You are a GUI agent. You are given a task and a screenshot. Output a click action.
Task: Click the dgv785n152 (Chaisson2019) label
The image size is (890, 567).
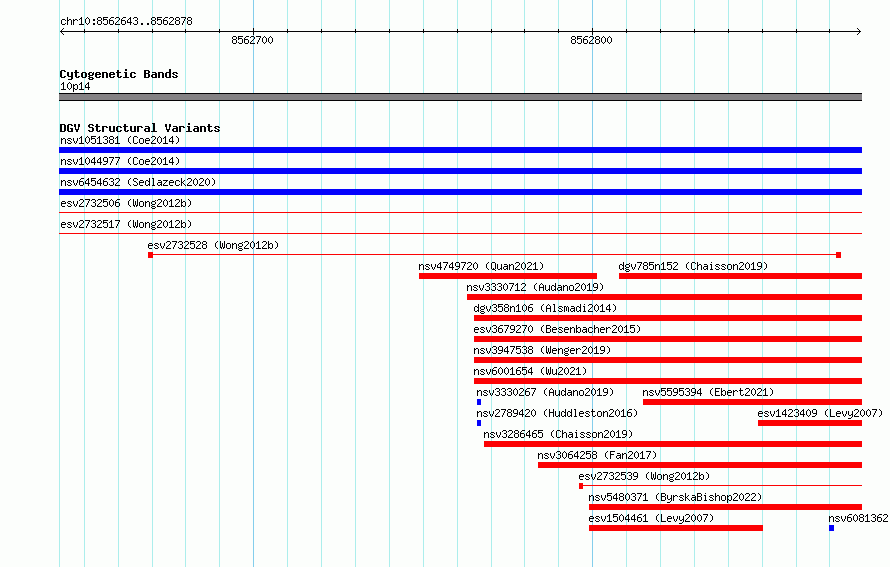click(x=693, y=266)
